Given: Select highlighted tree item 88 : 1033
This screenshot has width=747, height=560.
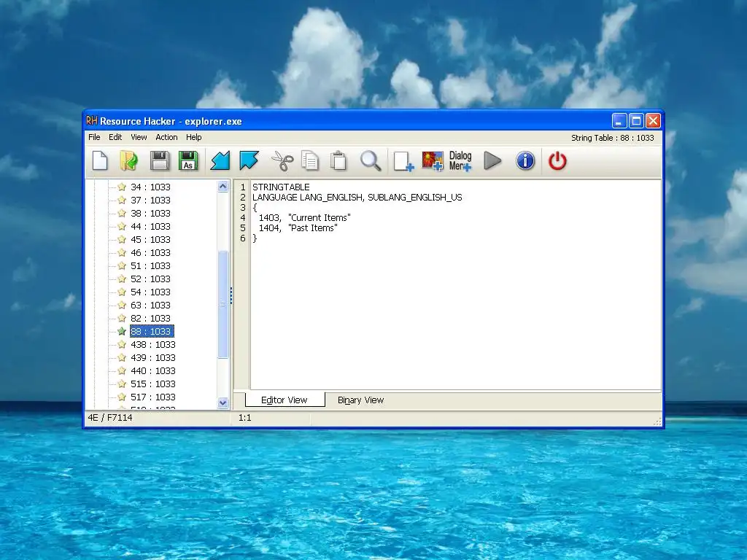Looking at the screenshot, I should click(x=152, y=331).
